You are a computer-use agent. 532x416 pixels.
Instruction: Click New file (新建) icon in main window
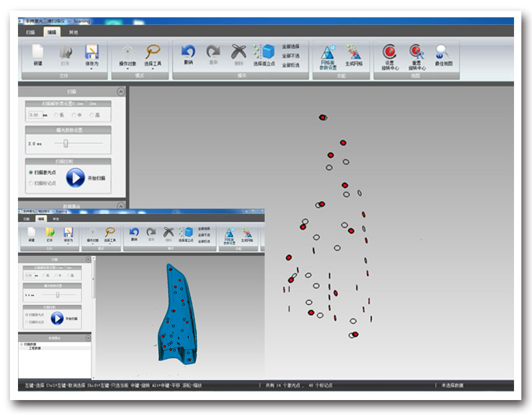[x=38, y=53]
